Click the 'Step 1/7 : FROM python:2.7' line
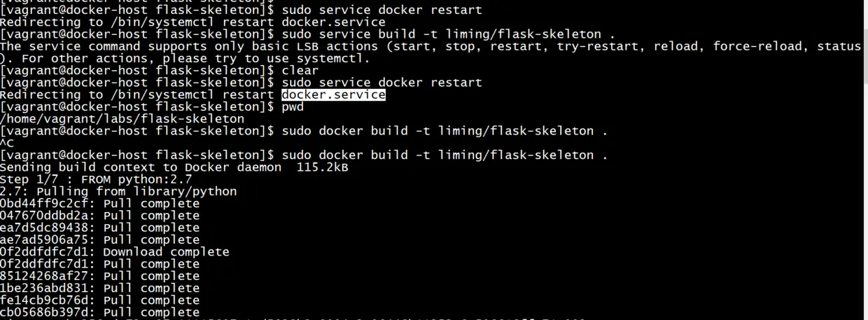 click(96, 179)
